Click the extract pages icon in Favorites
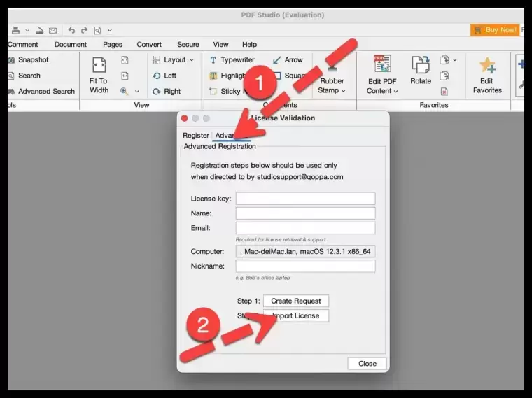This screenshot has width=532, height=398. pos(444,76)
